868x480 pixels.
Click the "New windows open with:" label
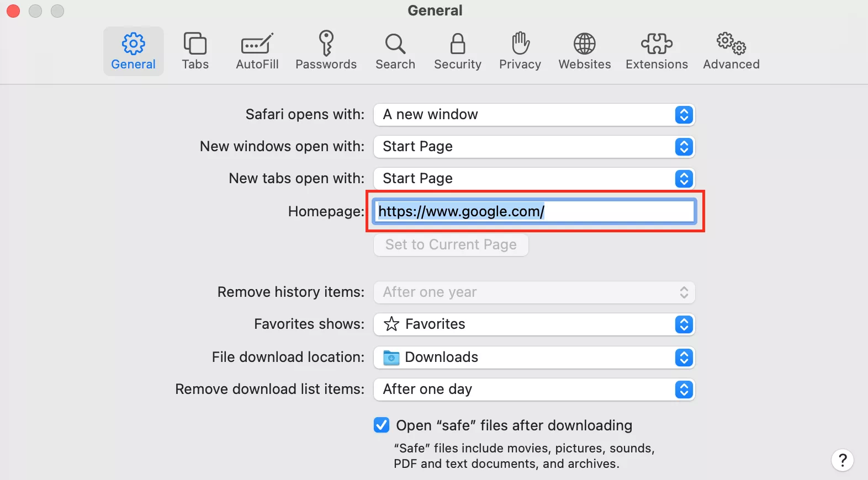pyautogui.click(x=282, y=146)
